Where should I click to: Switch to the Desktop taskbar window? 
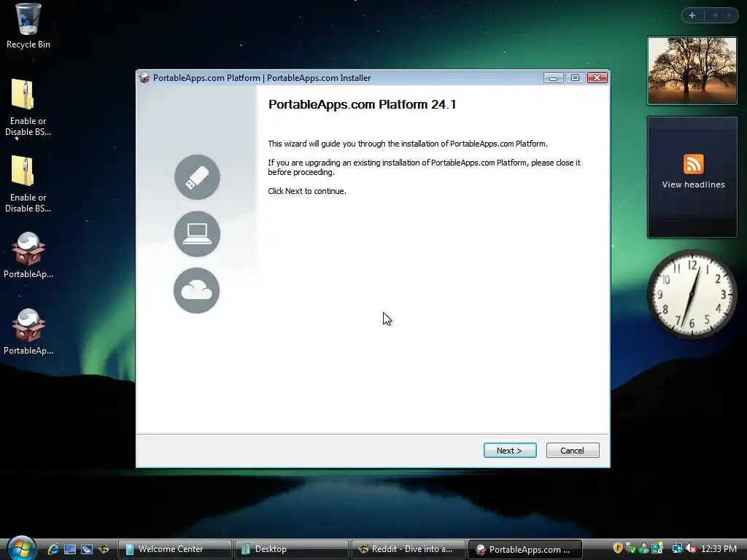pyautogui.click(x=291, y=549)
